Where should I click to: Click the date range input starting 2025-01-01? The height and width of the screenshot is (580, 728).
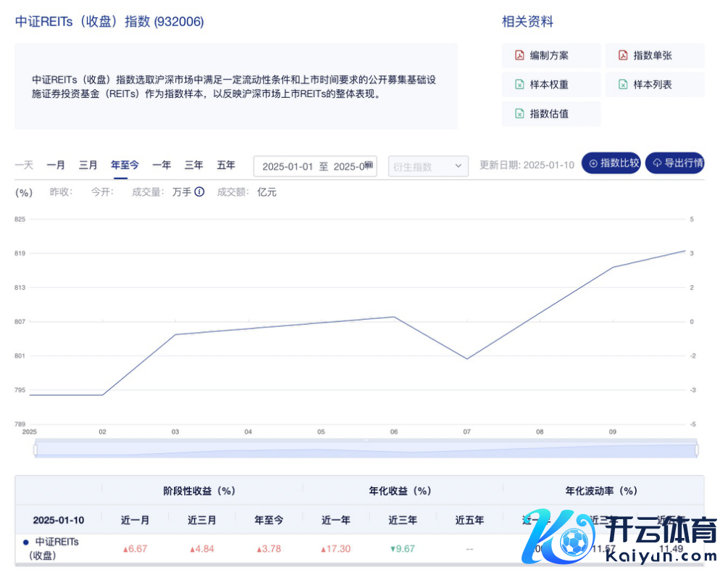(x=311, y=166)
